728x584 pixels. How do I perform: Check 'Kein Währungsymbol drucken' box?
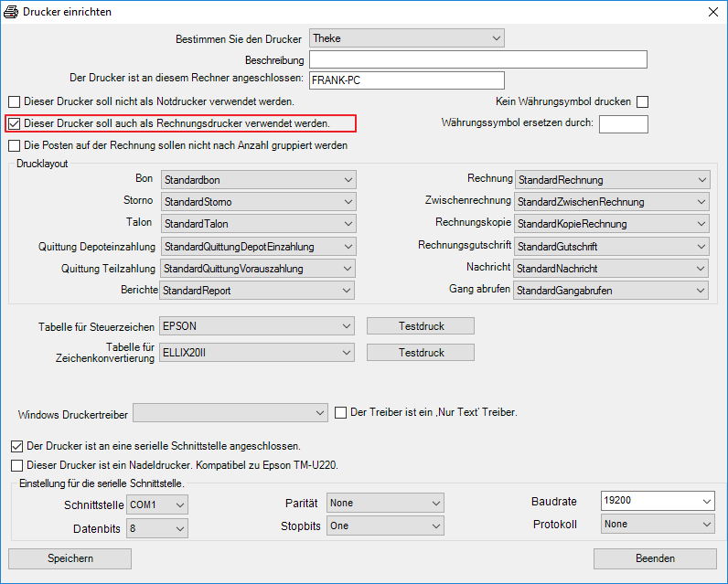tap(643, 101)
